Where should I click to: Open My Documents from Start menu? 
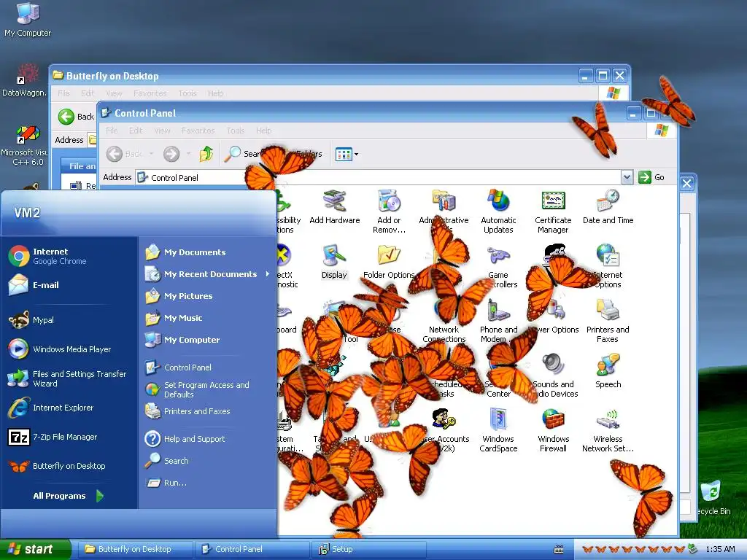pos(208,252)
